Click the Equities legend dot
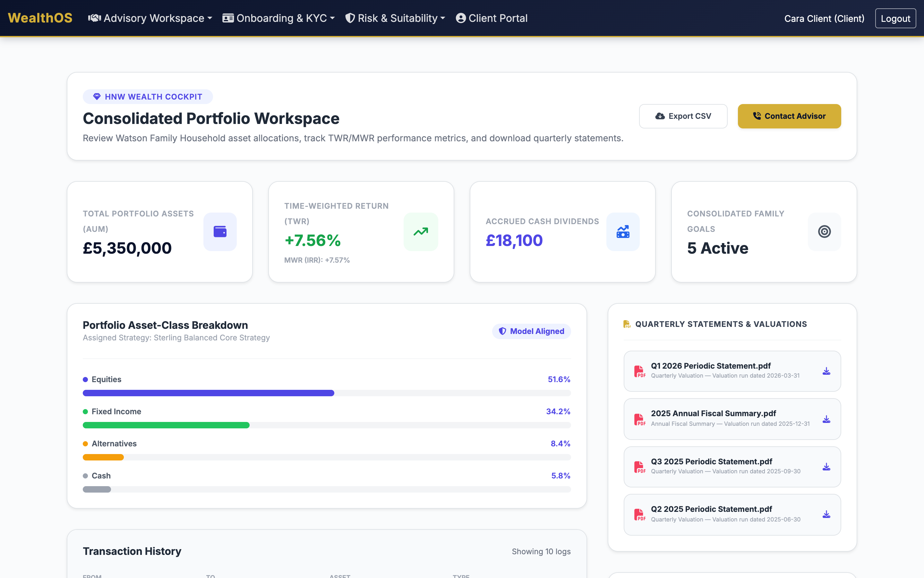The width and height of the screenshot is (924, 578). [85, 379]
